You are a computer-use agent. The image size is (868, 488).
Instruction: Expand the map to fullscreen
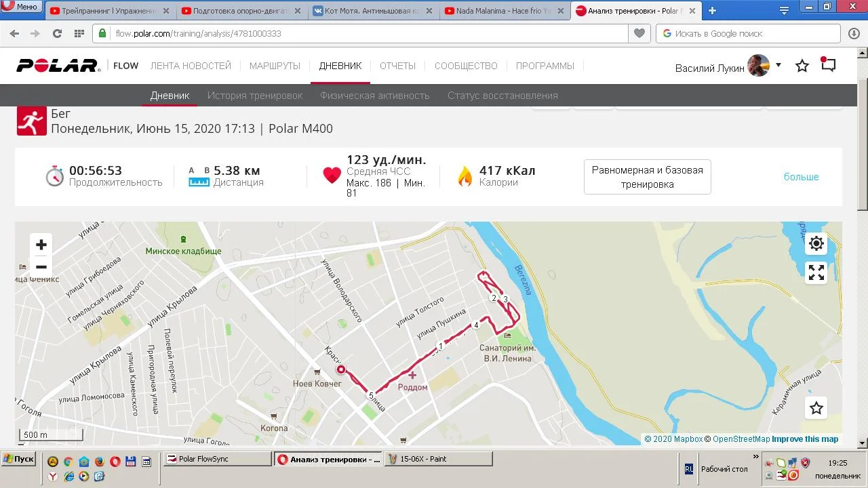pyautogui.click(x=816, y=272)
